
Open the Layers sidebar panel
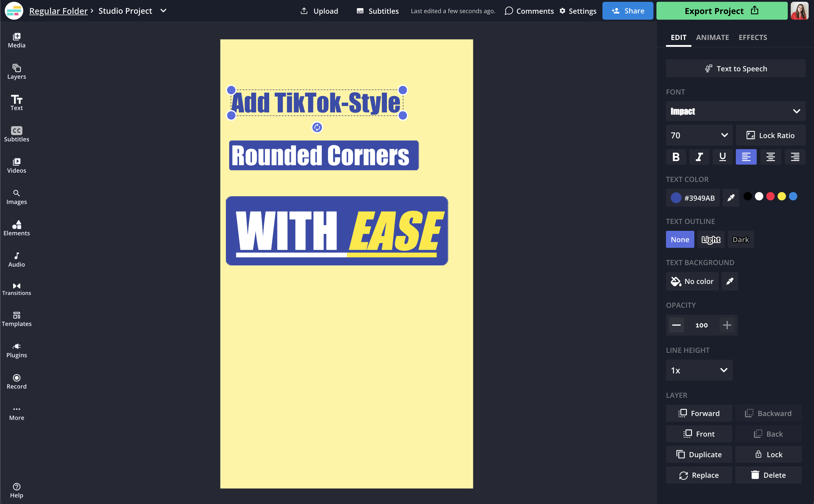point(16,71)
